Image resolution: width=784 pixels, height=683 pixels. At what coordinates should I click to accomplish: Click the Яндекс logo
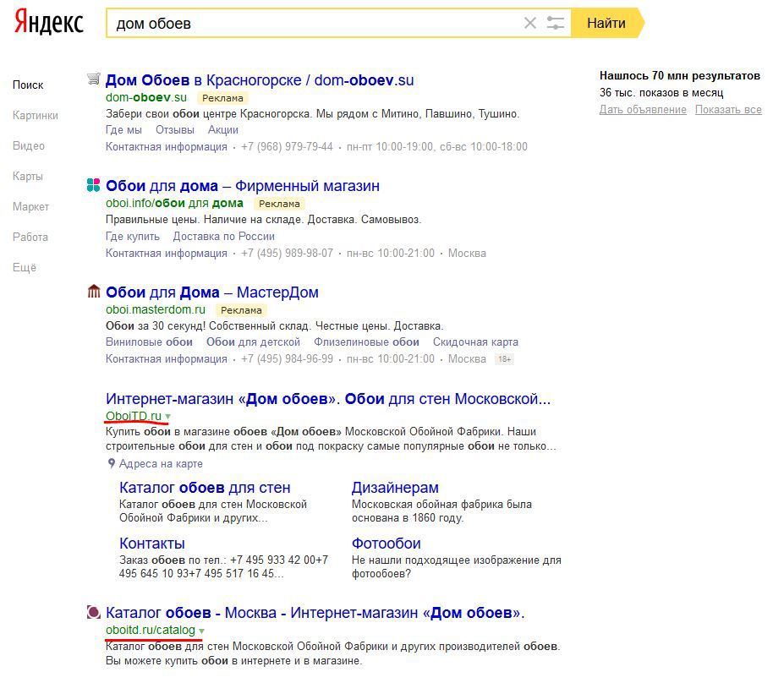(48, 23)
